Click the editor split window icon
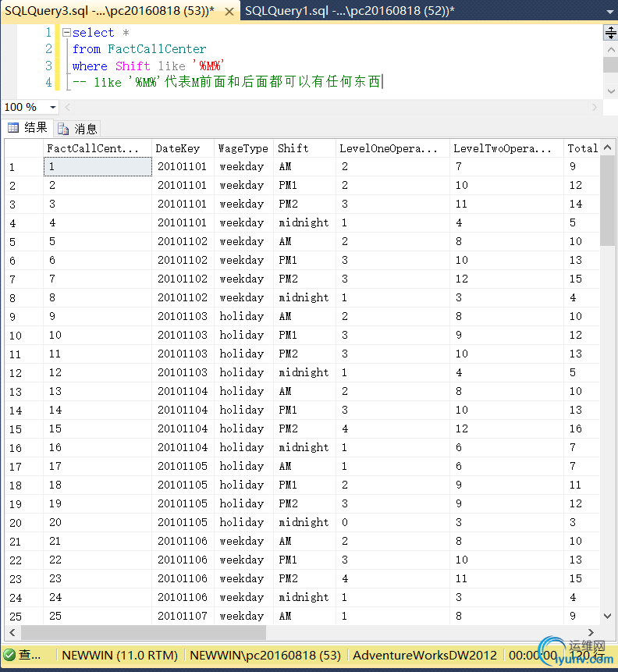The height and width of the screenshot is (672, 618). (x=610, y=32)
